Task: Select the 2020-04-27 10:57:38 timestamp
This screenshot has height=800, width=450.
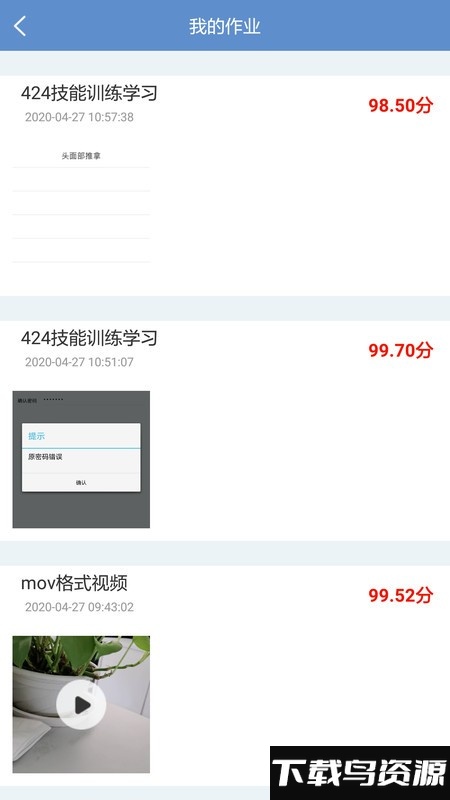Action: [80, 117]
